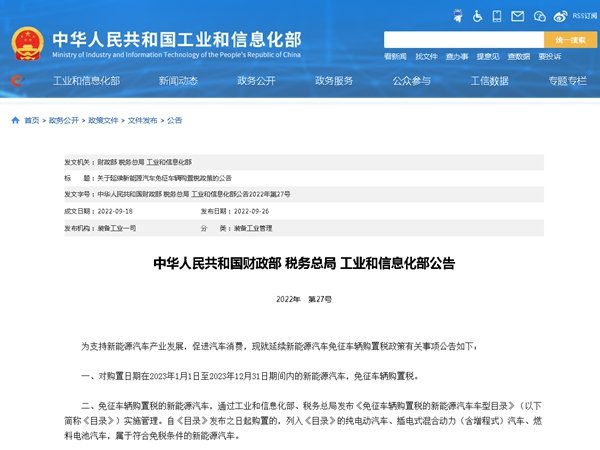Image resolution: width=600 pixels, height=450 pixels.
Task: Click the 看新闻 quick link
Action: [395, 57]
